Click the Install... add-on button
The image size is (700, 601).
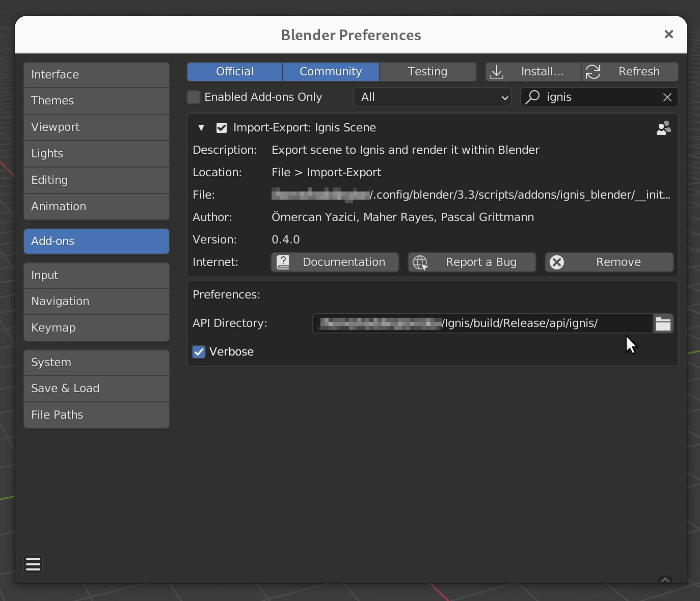click(x=533, y=72)
